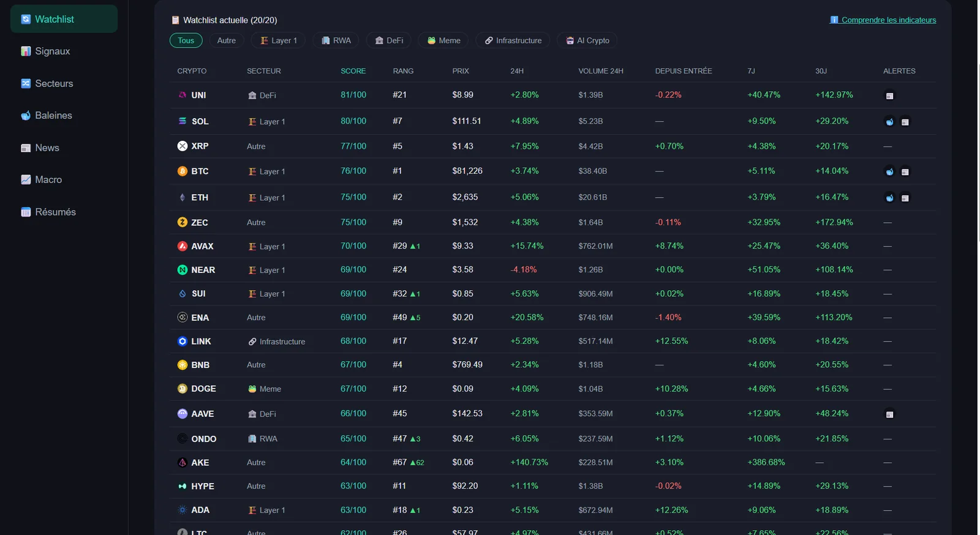Click BTC price $81,226
Image resolution: width=980 pixels, height=535 pixels.
point(467,171)
